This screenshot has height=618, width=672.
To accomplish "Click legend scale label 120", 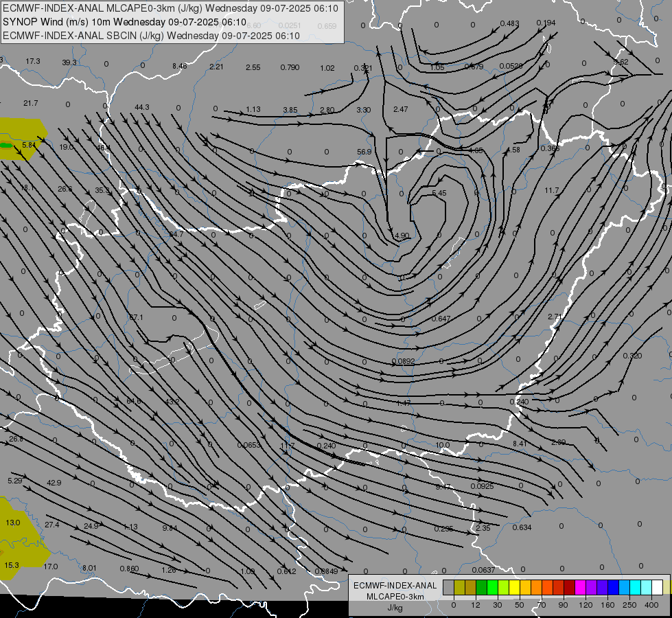I will [x=586, y=605].
